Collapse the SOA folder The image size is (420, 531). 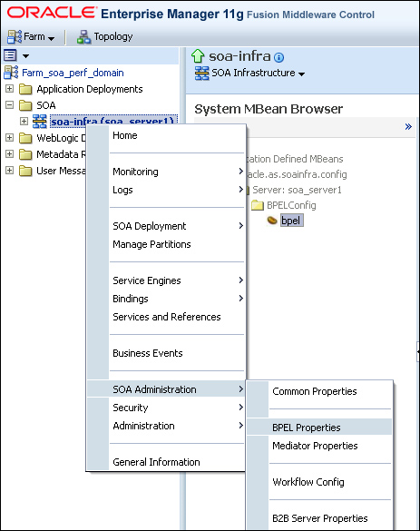click(9, 105)
